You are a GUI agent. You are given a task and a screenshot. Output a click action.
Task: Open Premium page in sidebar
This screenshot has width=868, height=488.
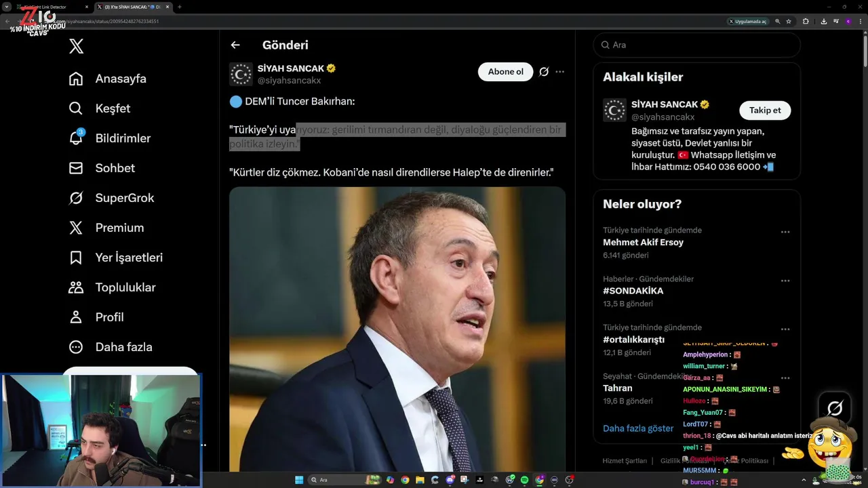click(106, 228)
